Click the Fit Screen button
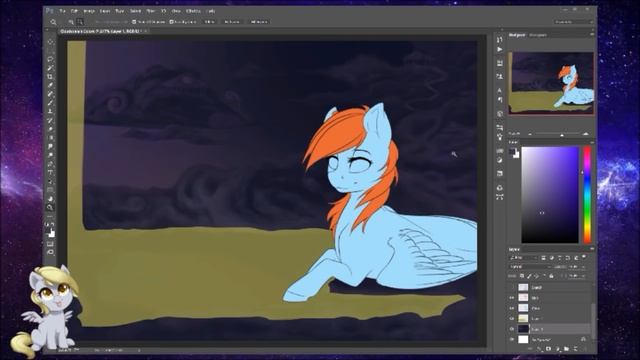Screen dimensions: 640x360 232,22
